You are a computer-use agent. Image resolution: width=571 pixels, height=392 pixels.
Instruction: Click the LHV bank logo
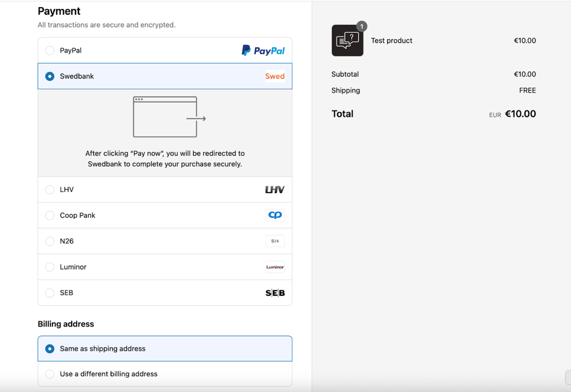click(275, 190)
